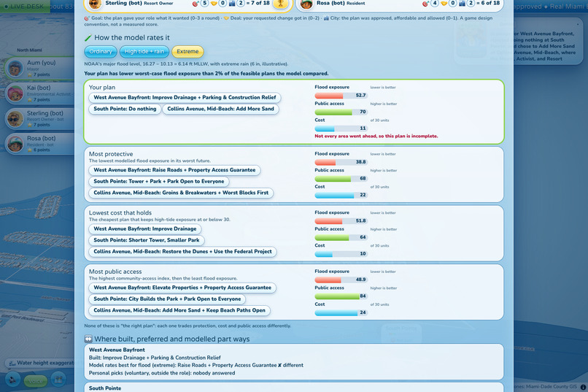Click the Water height exaggeration icon
Image resolution: width=588 pixels, height=392 pixels.
12,363
